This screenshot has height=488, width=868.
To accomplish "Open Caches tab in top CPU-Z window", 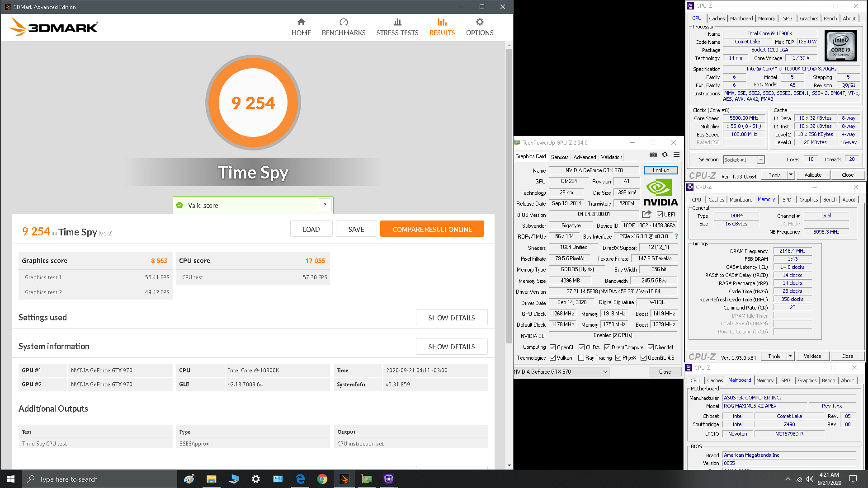I will [717, 19].
